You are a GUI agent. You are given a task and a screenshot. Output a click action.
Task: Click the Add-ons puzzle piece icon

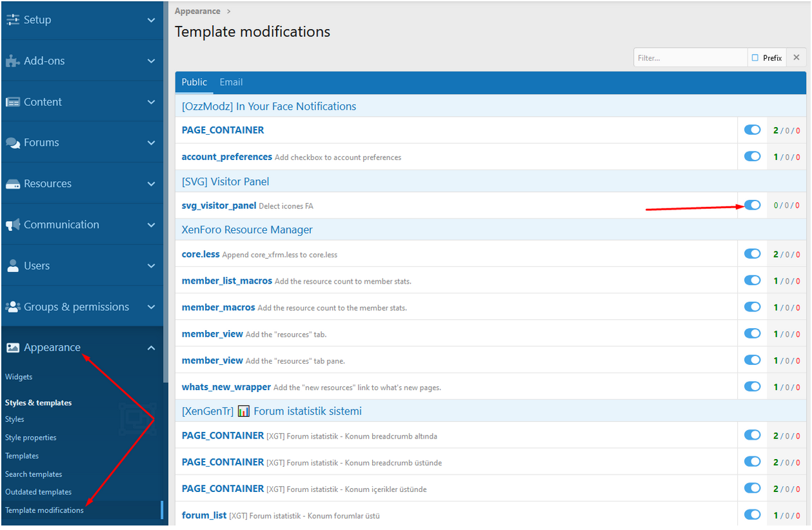click(x=13, y=61)
